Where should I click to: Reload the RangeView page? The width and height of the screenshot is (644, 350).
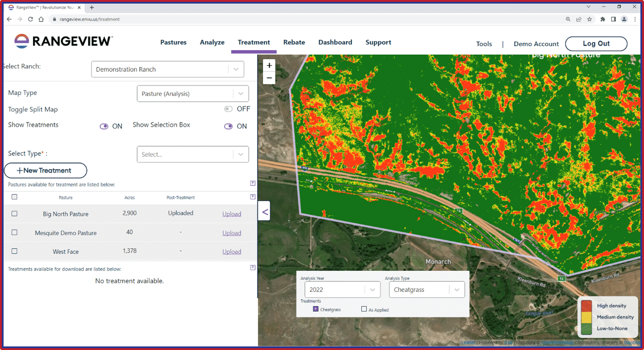pyautogui.click(x=30, y=19)
